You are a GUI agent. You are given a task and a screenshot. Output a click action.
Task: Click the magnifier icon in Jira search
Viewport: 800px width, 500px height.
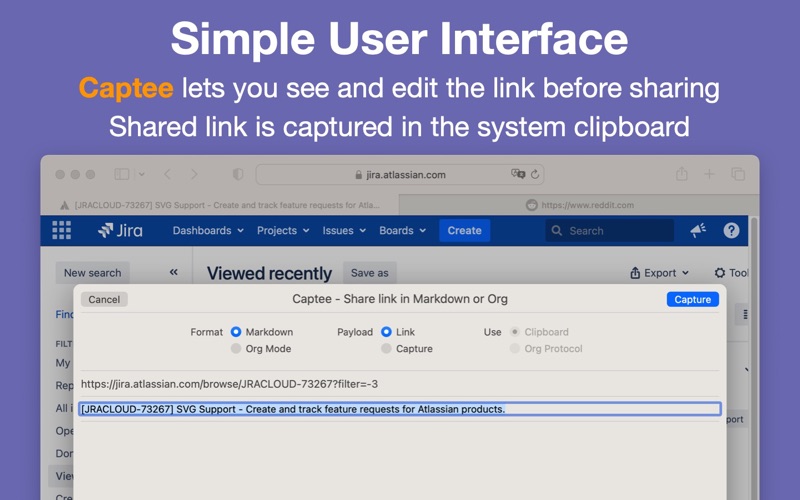tap(557, 231)
